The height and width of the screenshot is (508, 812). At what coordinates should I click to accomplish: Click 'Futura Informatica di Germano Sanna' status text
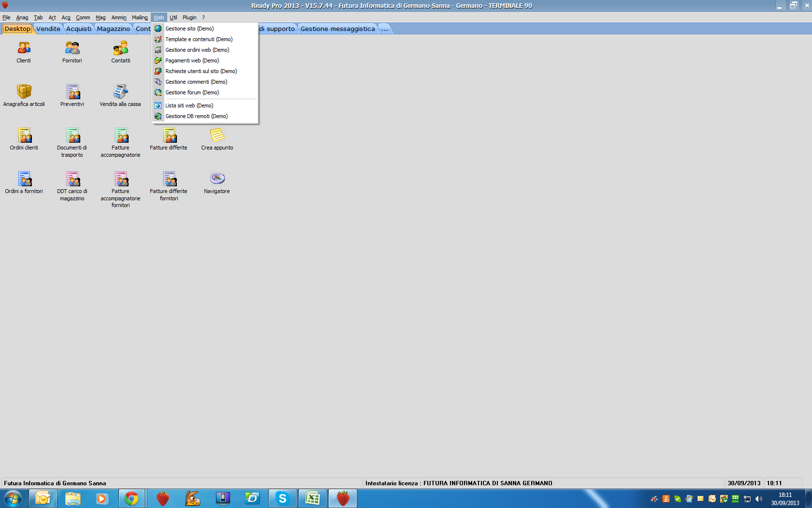click(55, 483)
